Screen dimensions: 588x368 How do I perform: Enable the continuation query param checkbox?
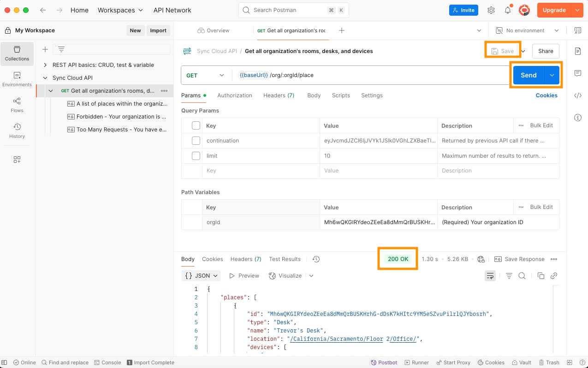pos(196,141)
